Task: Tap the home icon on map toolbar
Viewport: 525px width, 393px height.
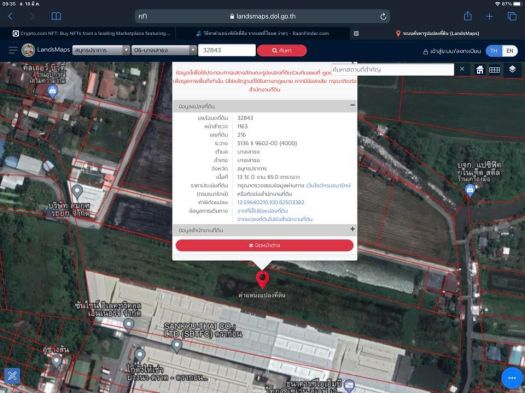Action: (x=480, y=70)
